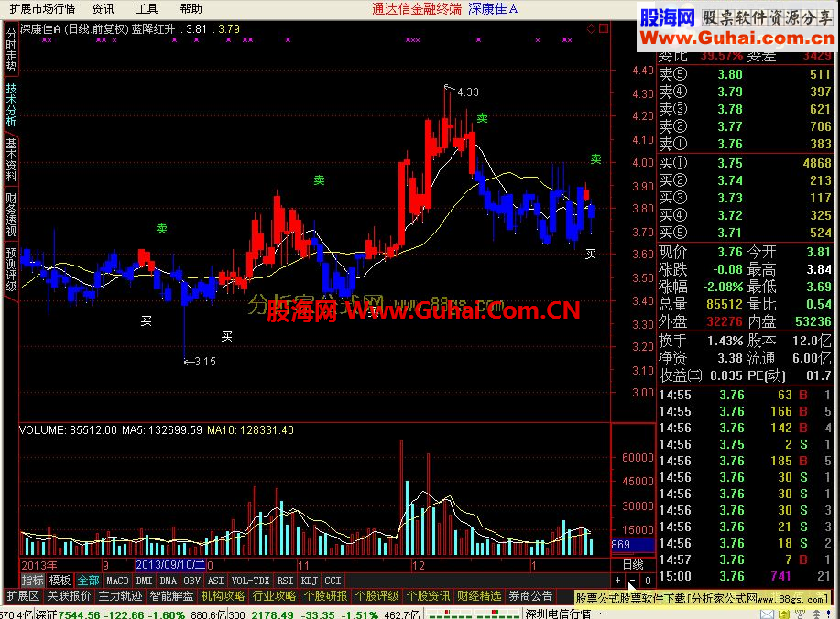840x619 pixels.
Task: Open the 扩展市场行情 menu
Action: click(42, 8)
